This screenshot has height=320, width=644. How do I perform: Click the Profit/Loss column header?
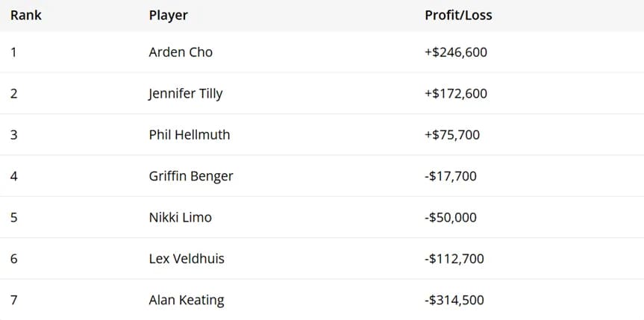click(458, 15)
